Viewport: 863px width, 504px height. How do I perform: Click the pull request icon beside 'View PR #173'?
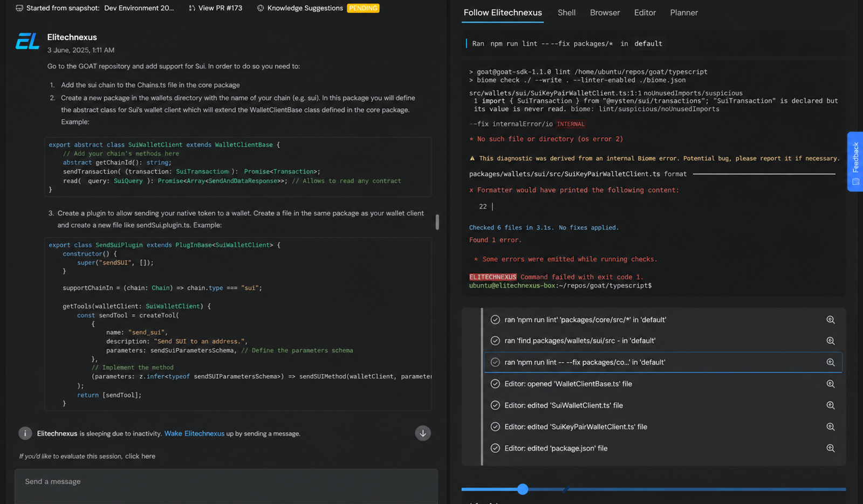192,8
